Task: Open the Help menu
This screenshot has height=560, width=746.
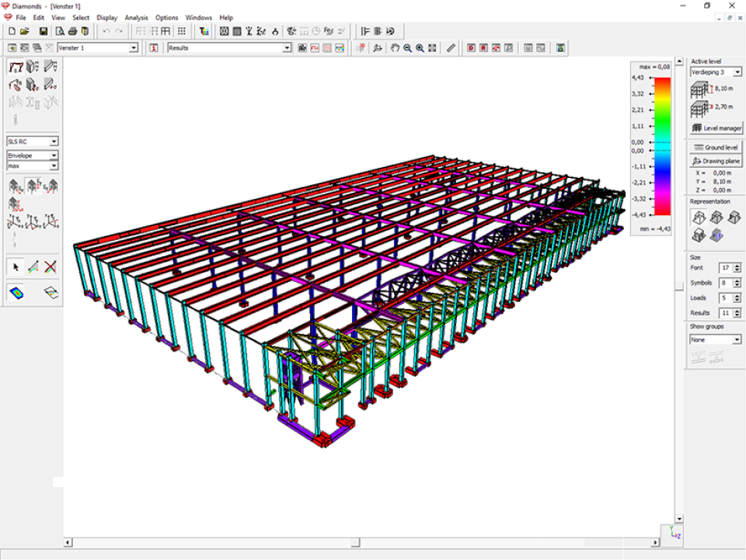Action: point(226,18)
